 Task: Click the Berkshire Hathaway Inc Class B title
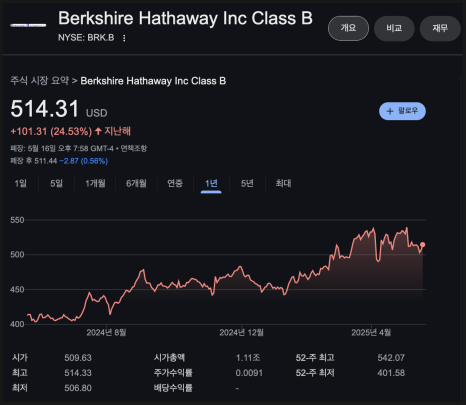(x=185, y=18)
